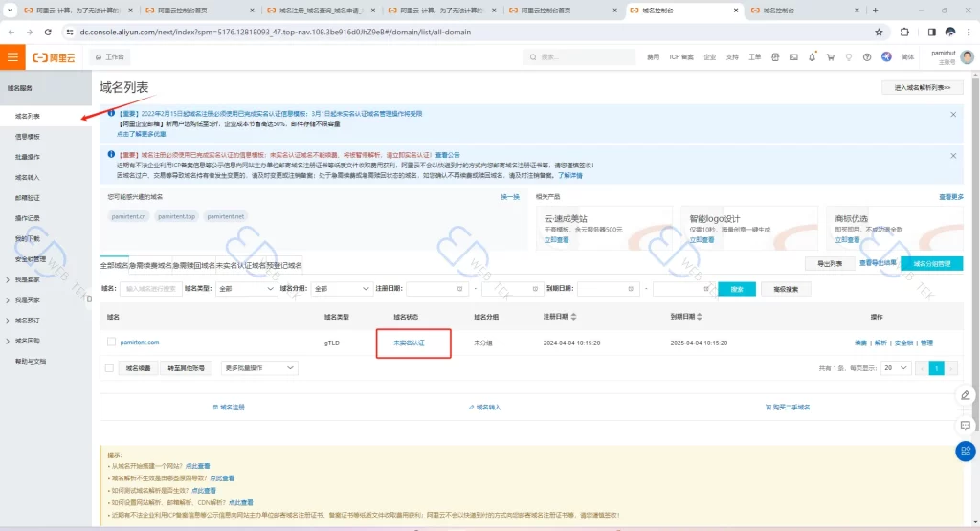Select the pamirtent.cn suggested domain chip
The image size is (980, 531).
pyautogui.click(x=129, y=216)
